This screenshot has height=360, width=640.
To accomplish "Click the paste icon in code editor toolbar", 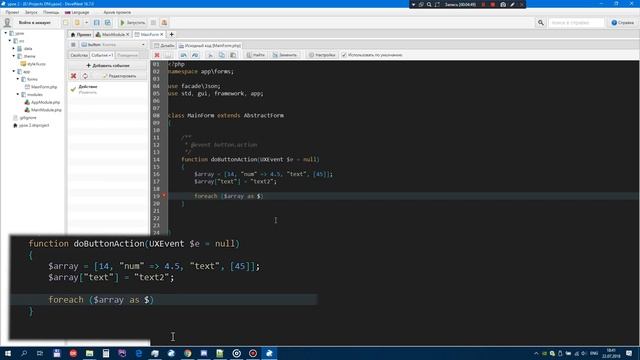I will (x=233, y=55).
